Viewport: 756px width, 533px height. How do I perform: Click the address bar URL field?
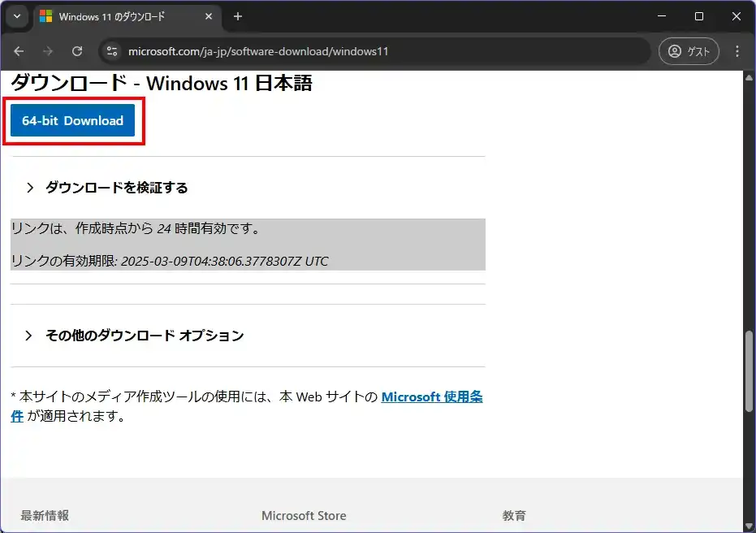pos(365,51)
